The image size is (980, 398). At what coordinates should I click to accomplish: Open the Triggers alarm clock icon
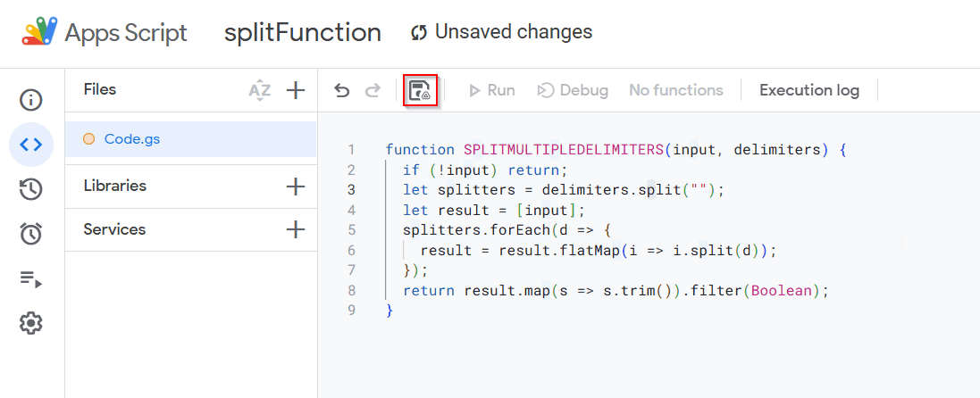(31, 235)
